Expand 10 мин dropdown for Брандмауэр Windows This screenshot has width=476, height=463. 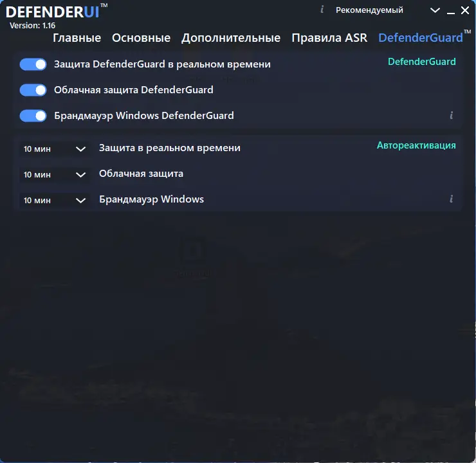(x=55, y=200)
